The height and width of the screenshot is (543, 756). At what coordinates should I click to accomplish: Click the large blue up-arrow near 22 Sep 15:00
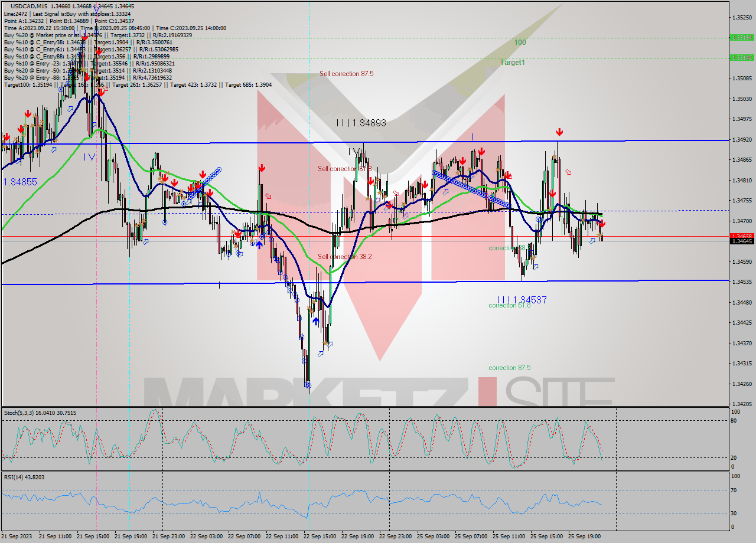(x=316, y=321)
